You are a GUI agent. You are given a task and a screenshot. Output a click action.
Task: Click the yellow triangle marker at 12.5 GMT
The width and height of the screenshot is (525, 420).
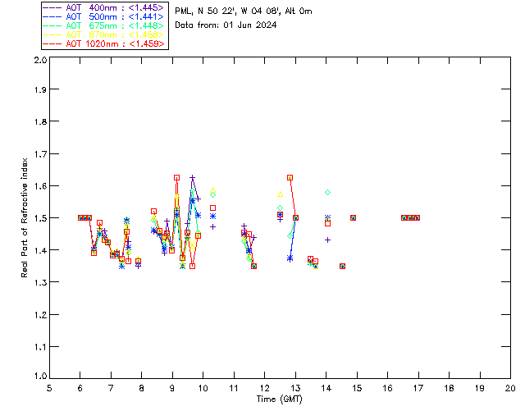click(x=281, y=194)
